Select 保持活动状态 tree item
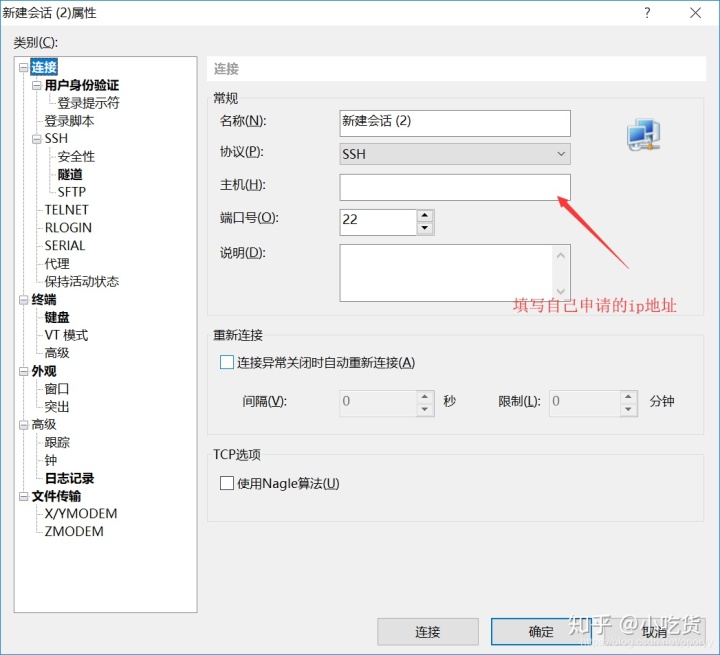The width and height of the screenshot is (720, 655). [x=82, y=281]
